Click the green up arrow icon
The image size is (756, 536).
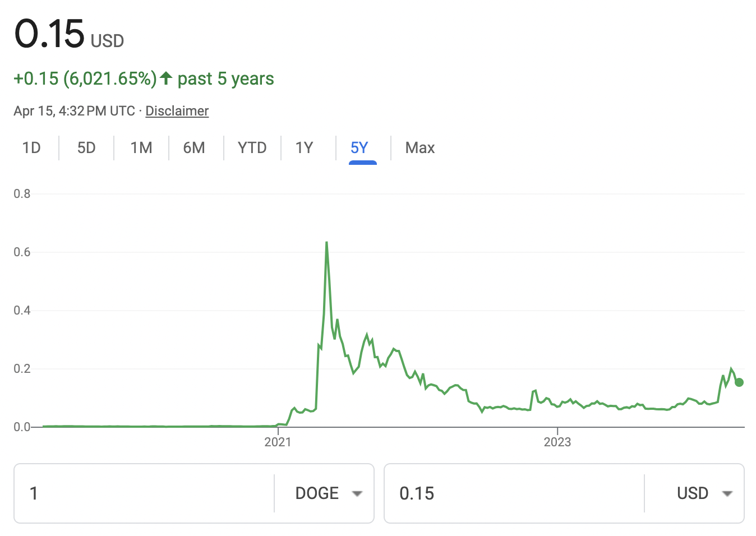click(166, 77)
